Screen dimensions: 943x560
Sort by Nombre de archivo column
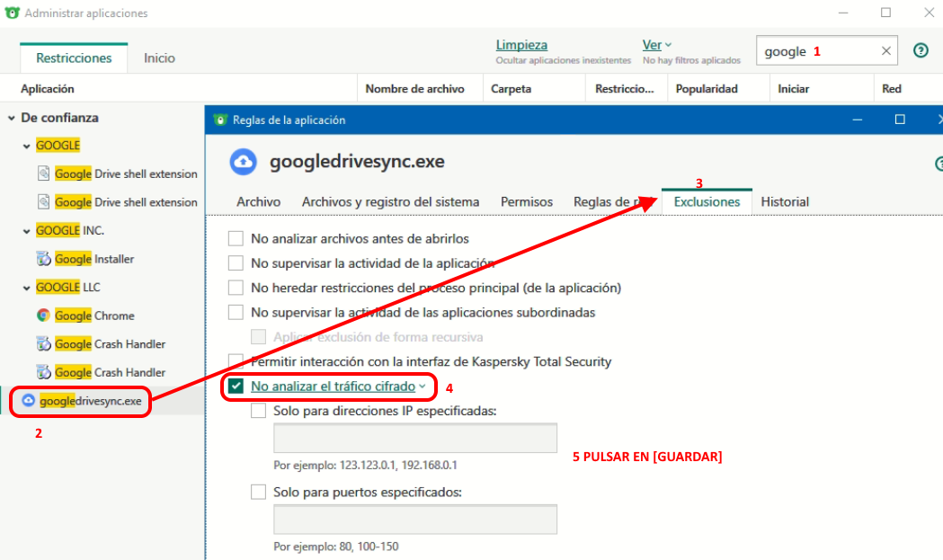pos(415,88)
